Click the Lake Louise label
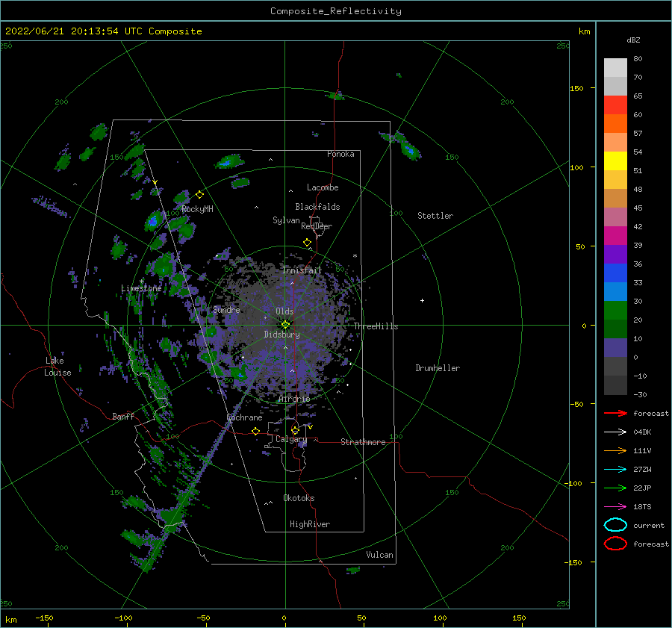This screenshot has height=628, width=672. tap(58, 367)
